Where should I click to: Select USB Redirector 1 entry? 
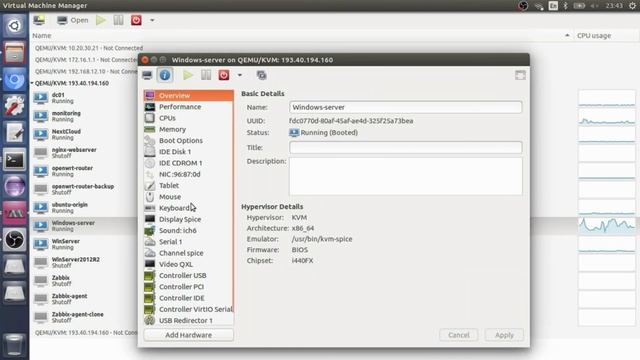189,320
